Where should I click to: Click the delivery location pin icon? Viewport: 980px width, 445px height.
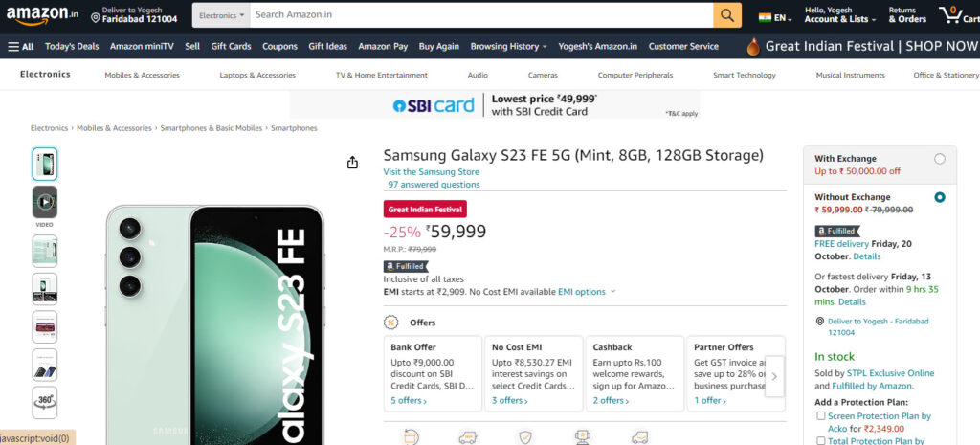[96, 19]
